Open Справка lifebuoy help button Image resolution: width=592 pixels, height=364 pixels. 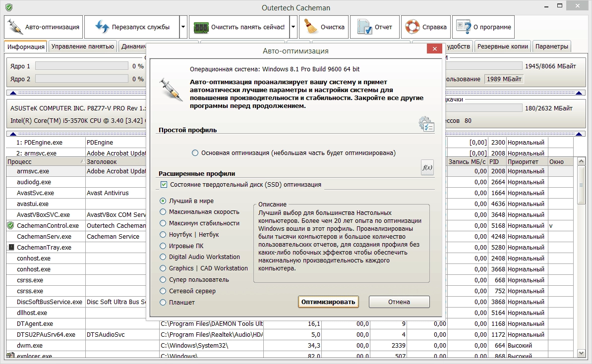426,27
